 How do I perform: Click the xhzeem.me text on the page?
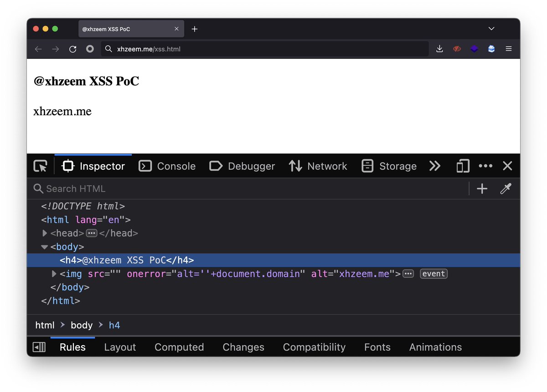pyautogui.click(x=62, y=111)
